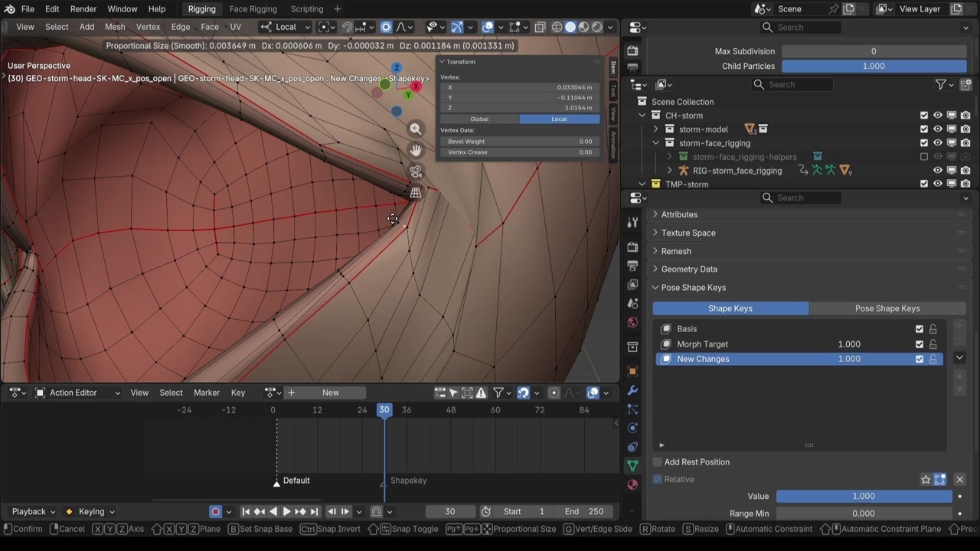Toggle camera view with the camera icon

click(x=416, y=172)
